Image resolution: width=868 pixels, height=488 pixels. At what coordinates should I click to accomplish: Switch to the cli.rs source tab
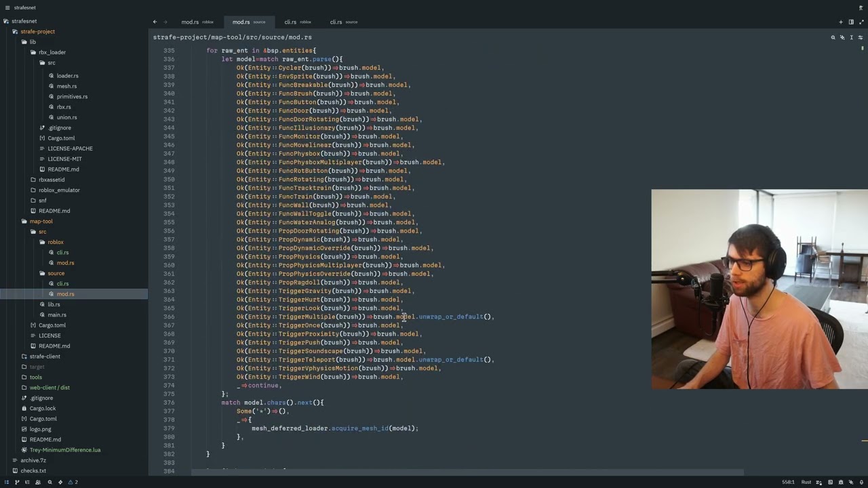point(343,22)
